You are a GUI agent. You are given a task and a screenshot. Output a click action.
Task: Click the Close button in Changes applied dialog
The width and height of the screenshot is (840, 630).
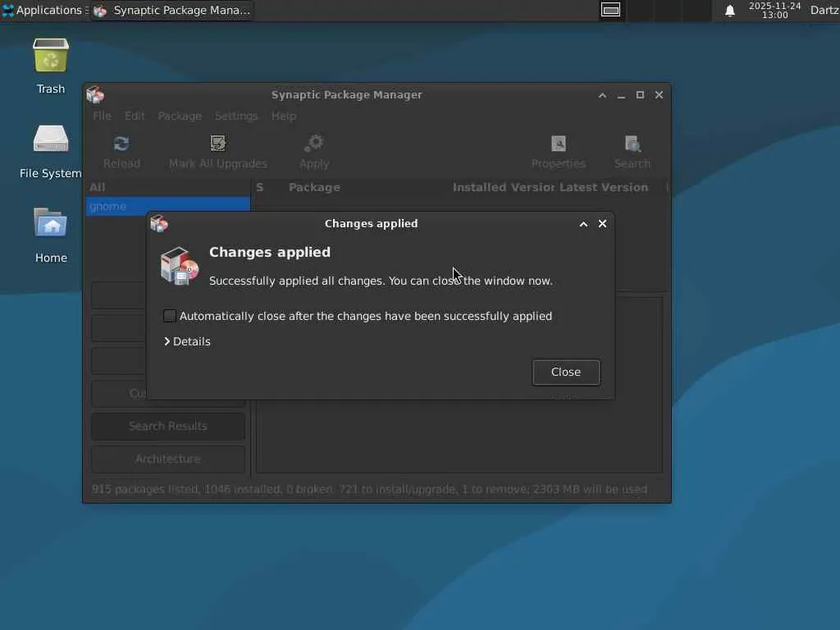[x=566, y=372]
